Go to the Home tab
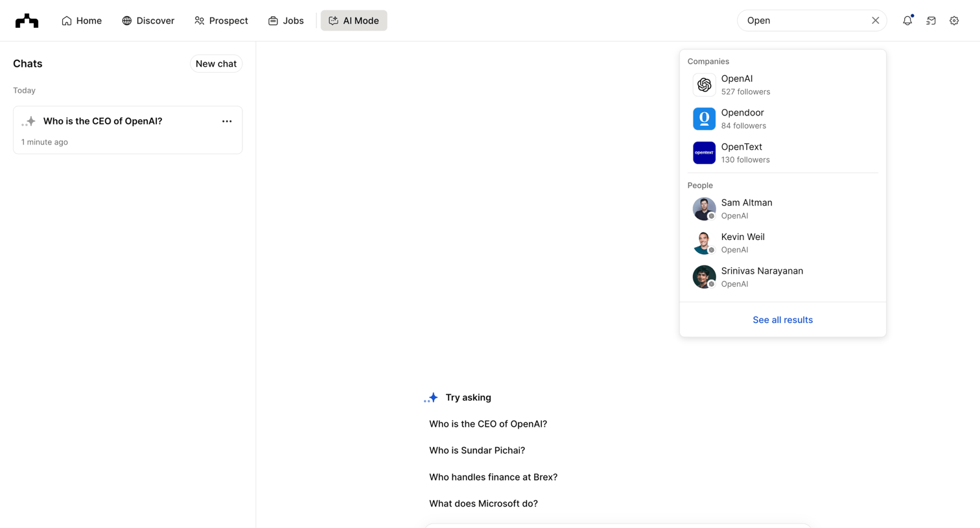Image resolution: width=980 pixels, height=528 pixels. 82,21
